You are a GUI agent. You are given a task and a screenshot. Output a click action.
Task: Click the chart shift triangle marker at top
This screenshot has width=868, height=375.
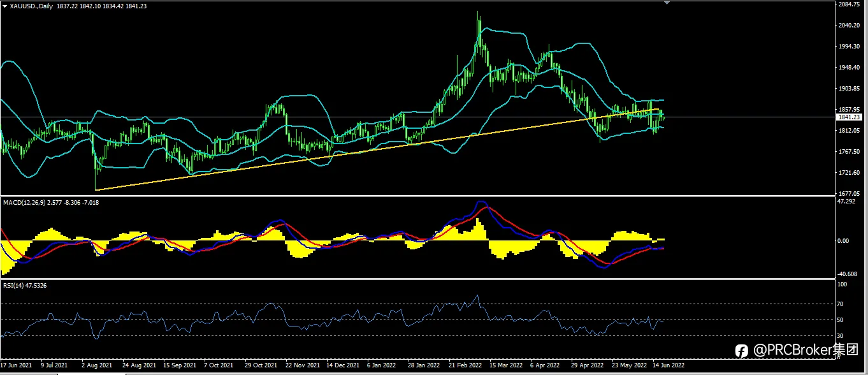tap(667, 3)
